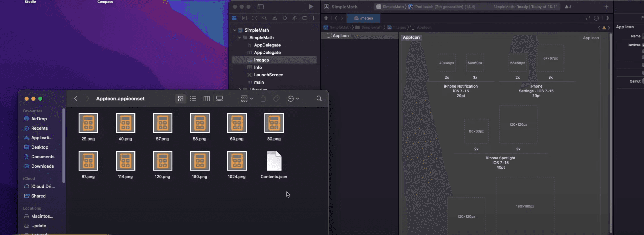Switch Finder to icon view
Image resolution: width=644 pixels, height=235 pixels.
181,99
